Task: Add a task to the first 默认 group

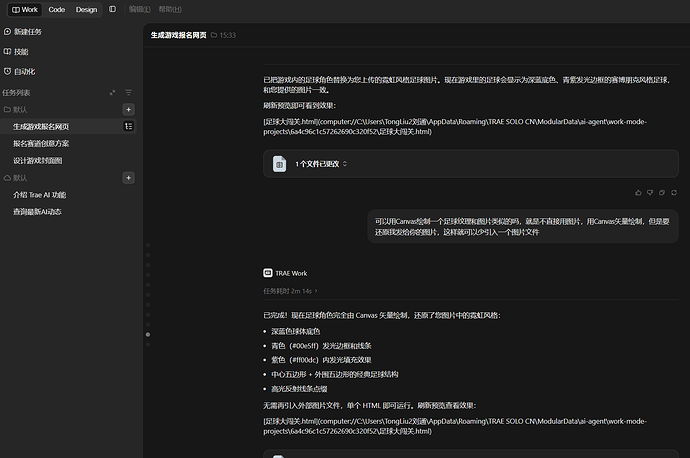Action: point(128,110)
